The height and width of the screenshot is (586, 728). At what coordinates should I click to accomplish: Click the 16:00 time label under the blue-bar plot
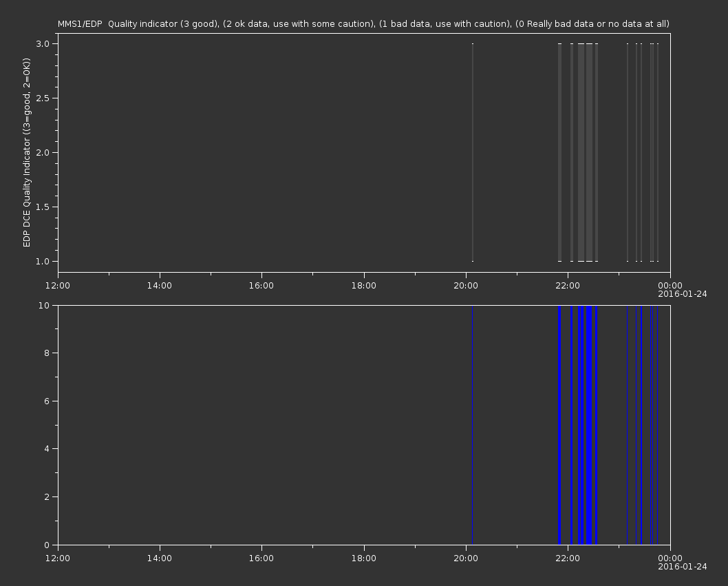click(x=261, y=558)
